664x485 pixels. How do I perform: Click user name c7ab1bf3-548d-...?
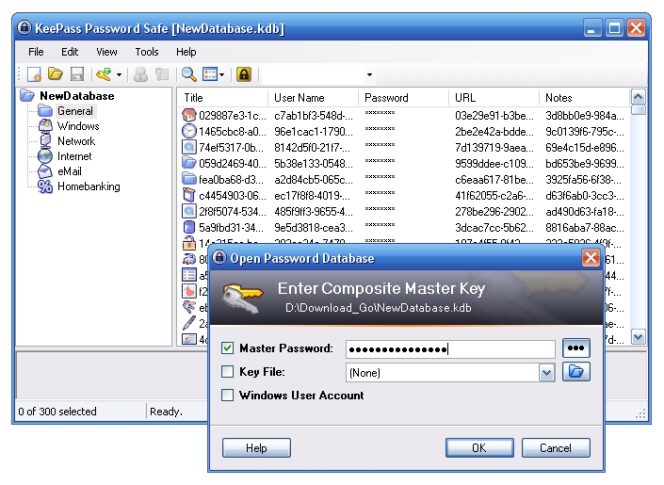tap(313, 116)
